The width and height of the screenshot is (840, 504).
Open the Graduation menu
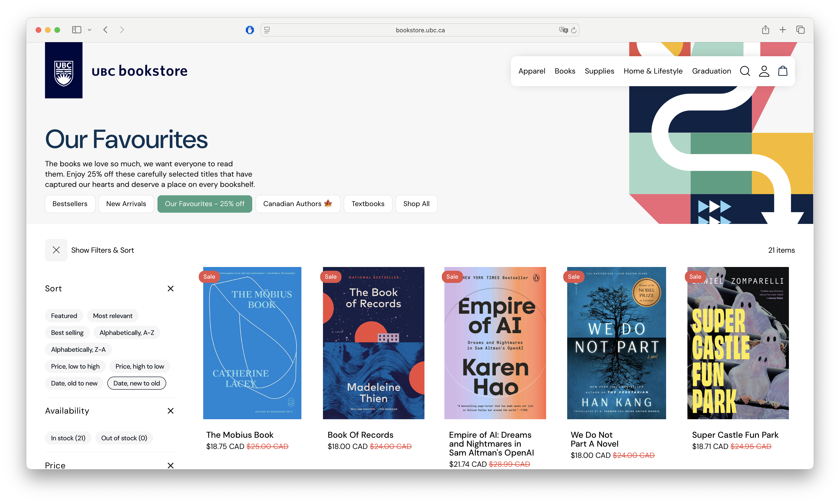(x=711, y=71)
